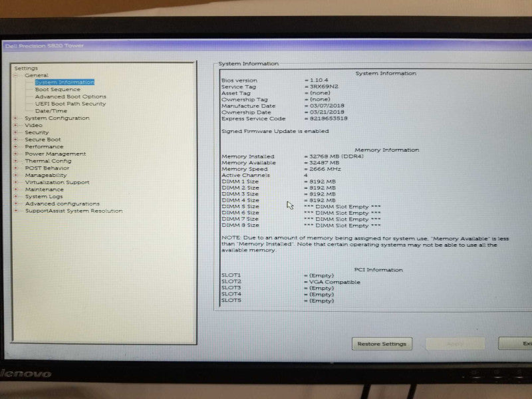Select the System Logs label
This screenshot has height=399, width=532.
[44, 196]
